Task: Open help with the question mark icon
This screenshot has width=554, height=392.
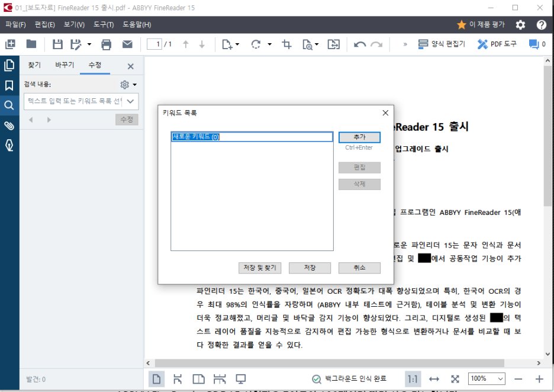Action: pos(542,25)
